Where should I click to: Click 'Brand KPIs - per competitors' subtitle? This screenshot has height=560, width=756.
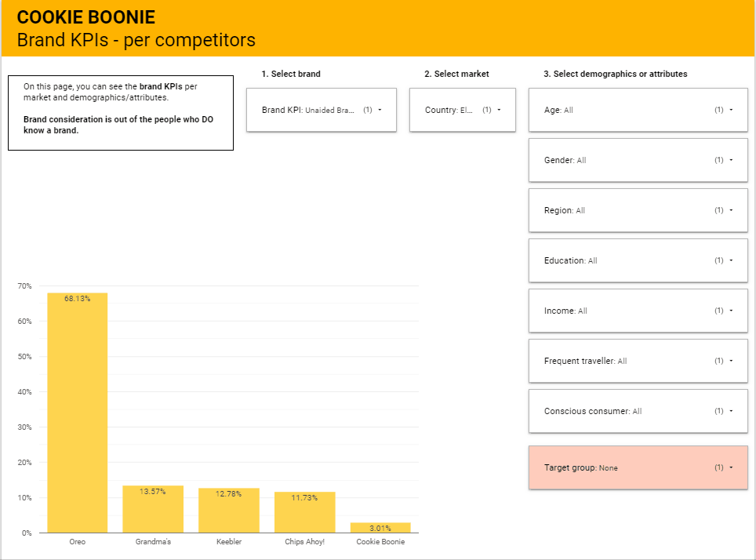(136, 40)
